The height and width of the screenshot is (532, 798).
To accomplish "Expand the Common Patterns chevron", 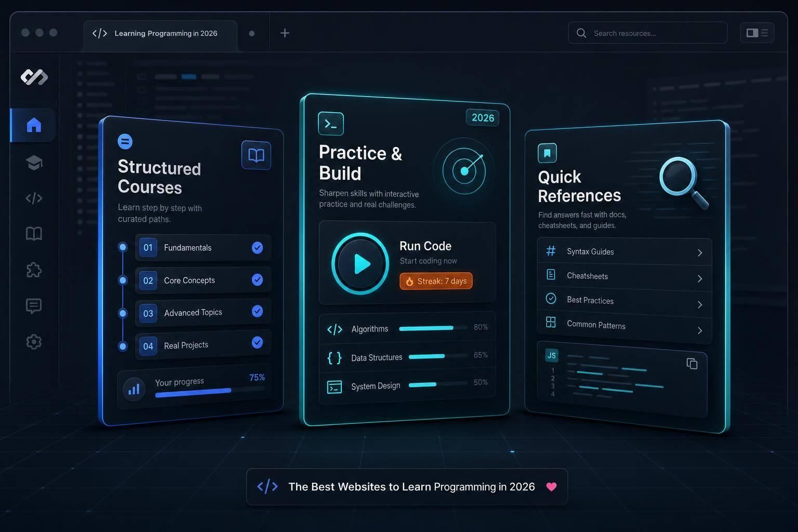I will pos(700,330).
